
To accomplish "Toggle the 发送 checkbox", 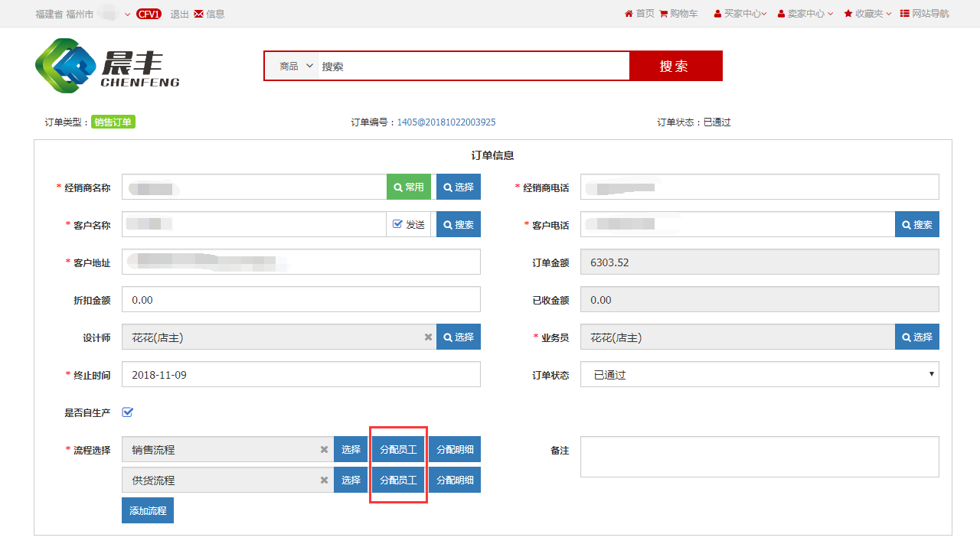I will pyautogui.click(x=397, y=224).
